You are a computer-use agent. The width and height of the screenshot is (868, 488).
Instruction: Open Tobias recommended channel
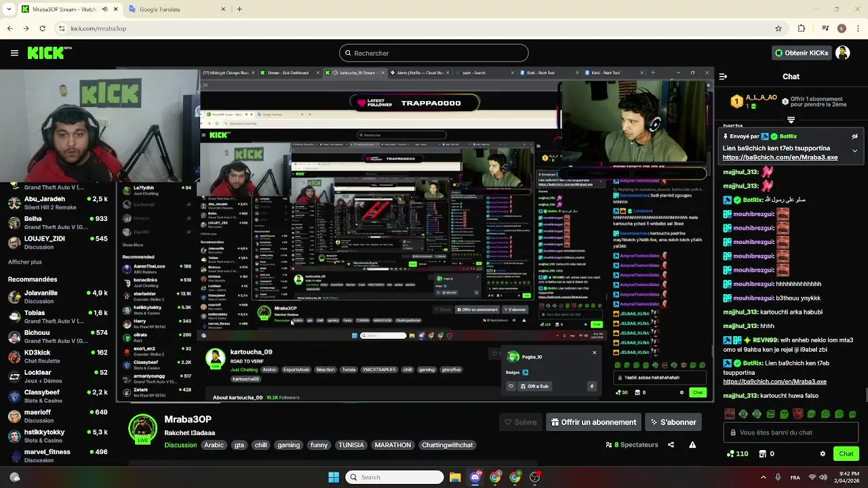58,317
